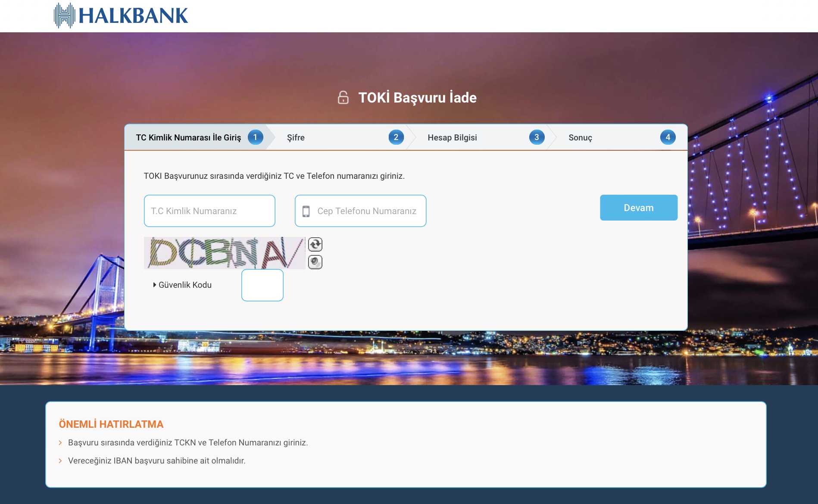Click the step 4 number badge
The width and height of the screenshot is (818, 504).
(x=668, y=137)
